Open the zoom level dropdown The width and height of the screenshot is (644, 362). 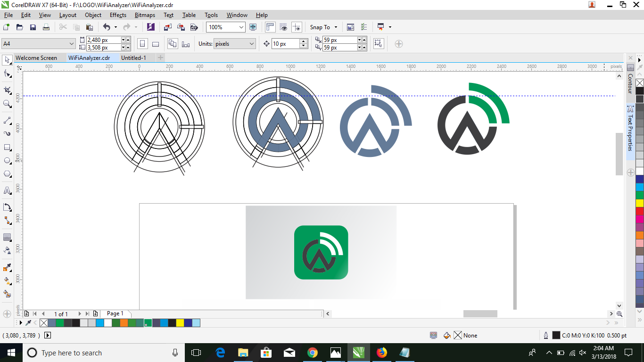click(241, 27)
